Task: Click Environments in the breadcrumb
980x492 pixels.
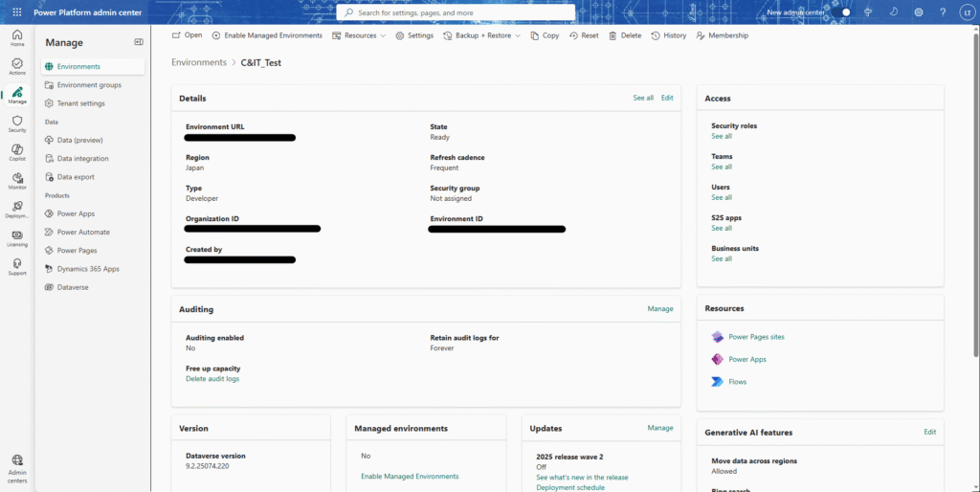Action: [x=199, y=62]
